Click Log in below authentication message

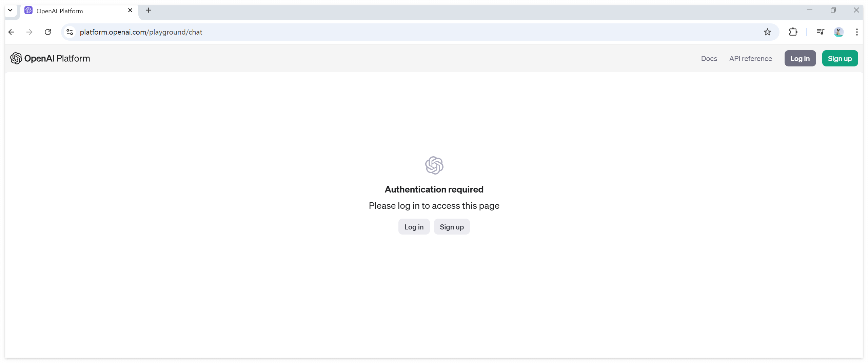(414, 227)
